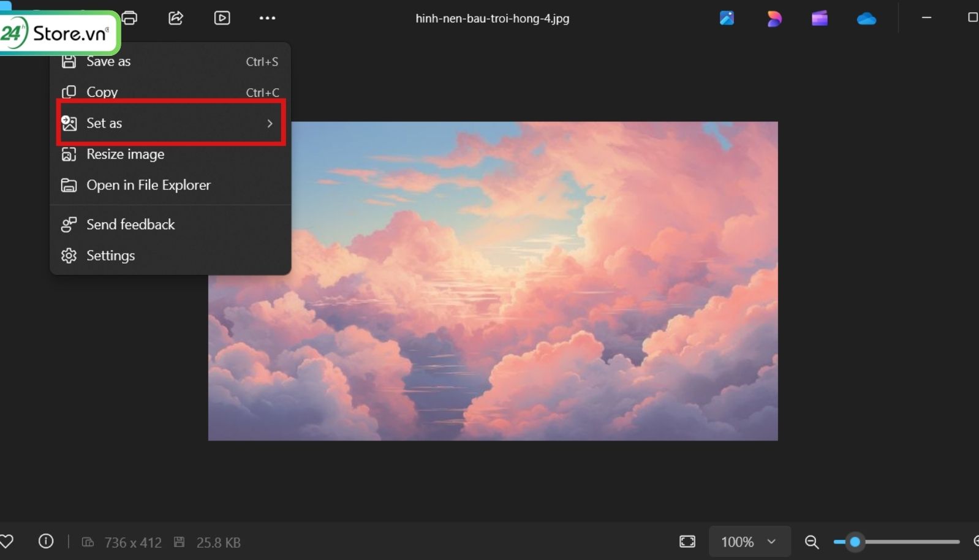
Task: Open Settings from the menu
Action: (x=110, y=255)
